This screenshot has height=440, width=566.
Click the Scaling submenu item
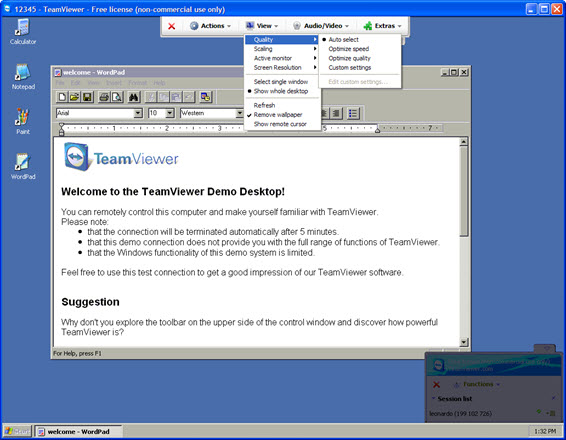[x=282, y=49]
